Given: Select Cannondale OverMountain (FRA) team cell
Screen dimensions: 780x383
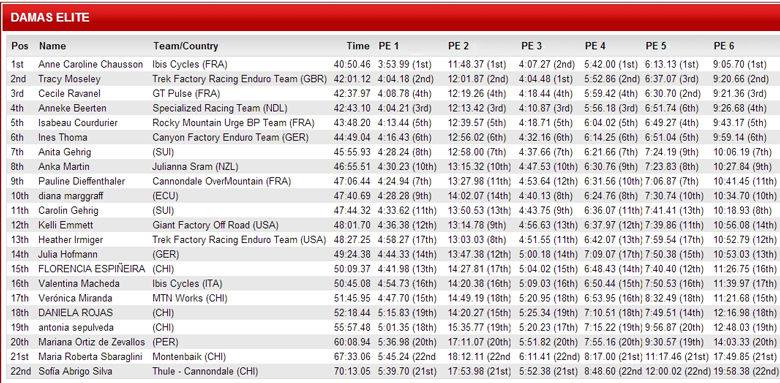Looking at the screenshot, I should (x=222, y=181).
